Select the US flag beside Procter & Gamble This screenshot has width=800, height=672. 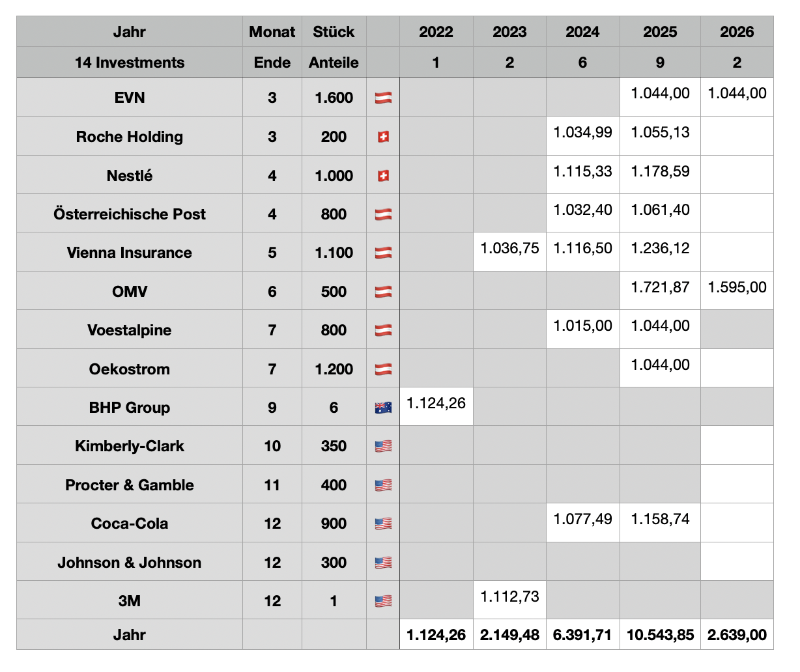tap(383, 485)
